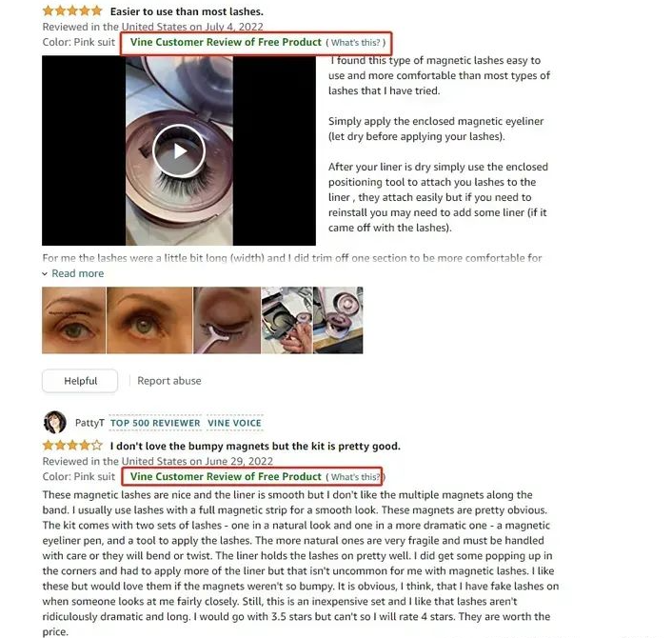672x638 pixels.
Task: Play the magnetic lashes review video
Action: 179,150
